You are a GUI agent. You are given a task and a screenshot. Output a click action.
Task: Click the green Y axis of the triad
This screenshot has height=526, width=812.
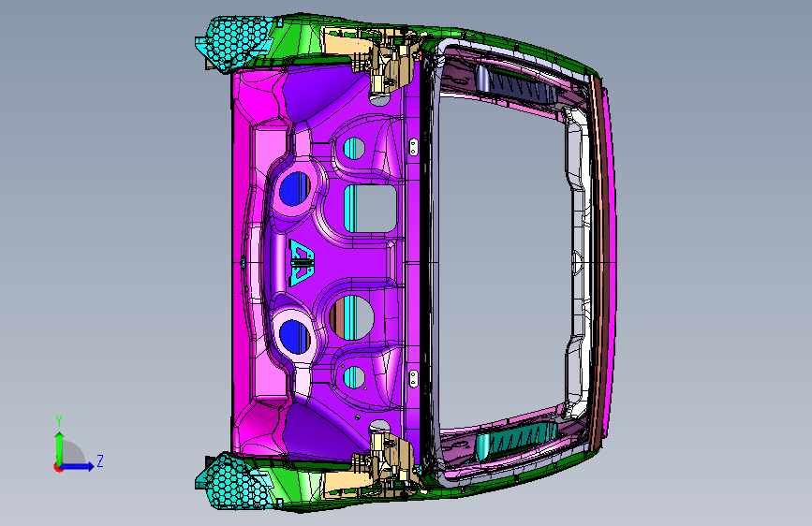[59, 448]
